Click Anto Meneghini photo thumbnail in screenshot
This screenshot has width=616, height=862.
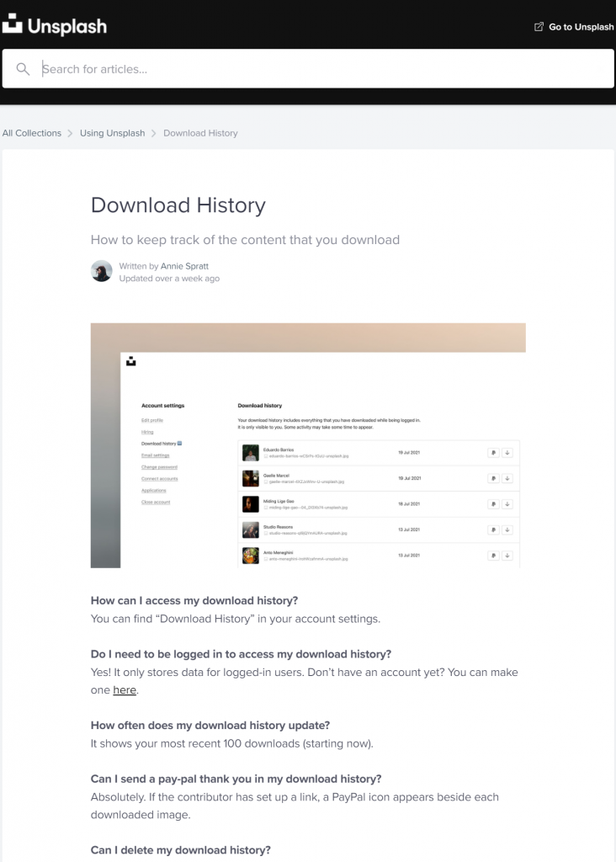250,556
